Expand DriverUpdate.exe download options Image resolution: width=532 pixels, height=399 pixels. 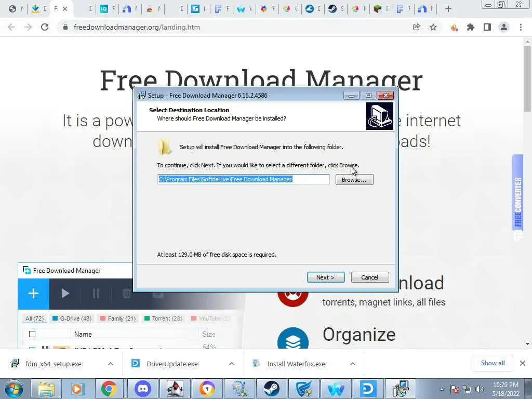pos(232,364)
